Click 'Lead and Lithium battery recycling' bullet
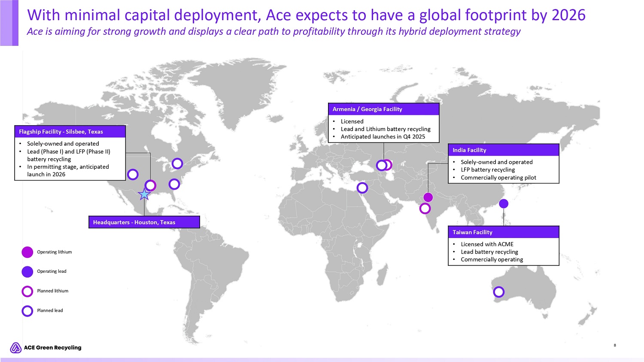644x362 pixels. pos(386,129)
